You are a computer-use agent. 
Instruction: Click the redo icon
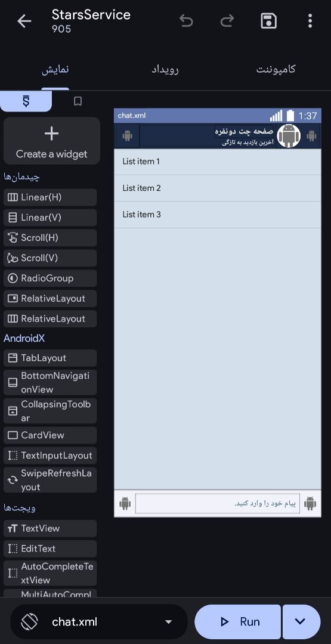227,21
